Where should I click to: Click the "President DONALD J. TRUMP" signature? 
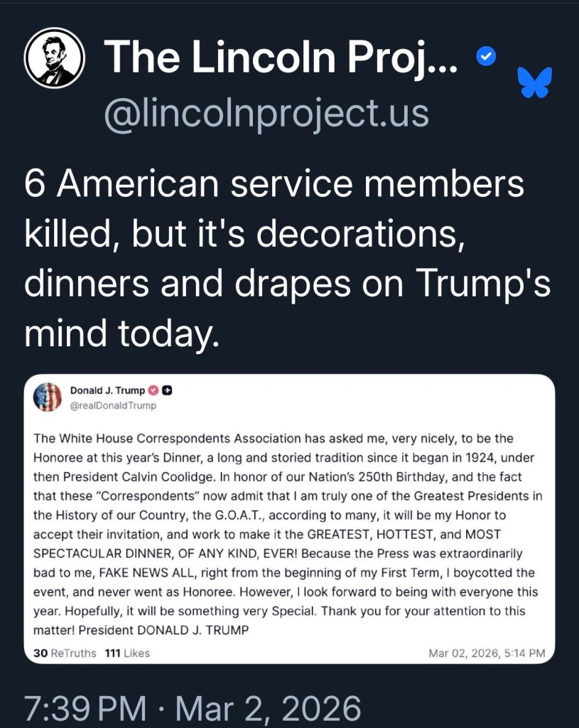(x=164, y=630)
